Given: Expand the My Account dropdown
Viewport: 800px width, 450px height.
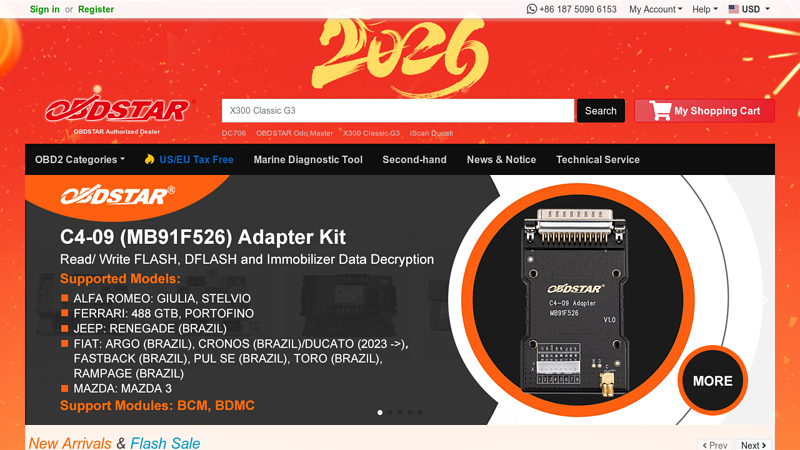Looking at the screenshot, I should click(655, 9).
